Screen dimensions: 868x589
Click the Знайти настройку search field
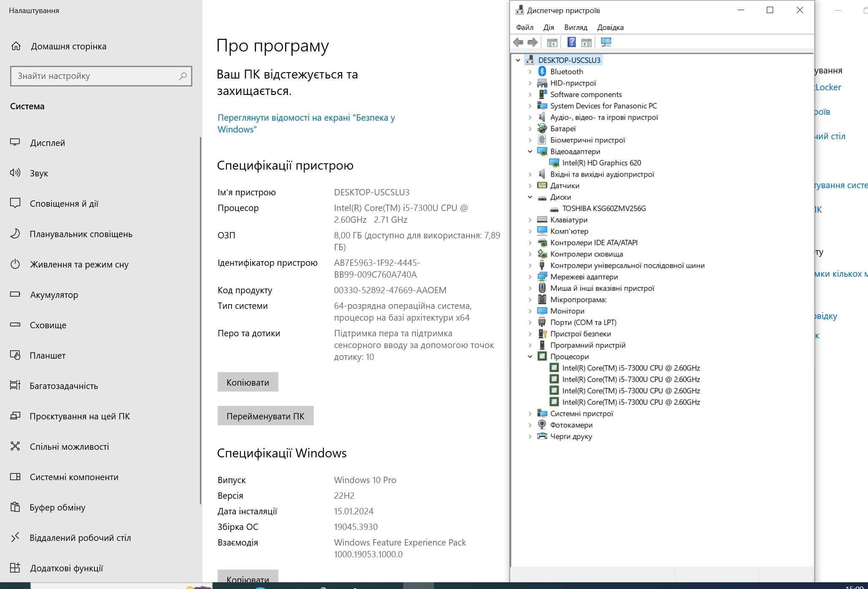pos(101,76)
